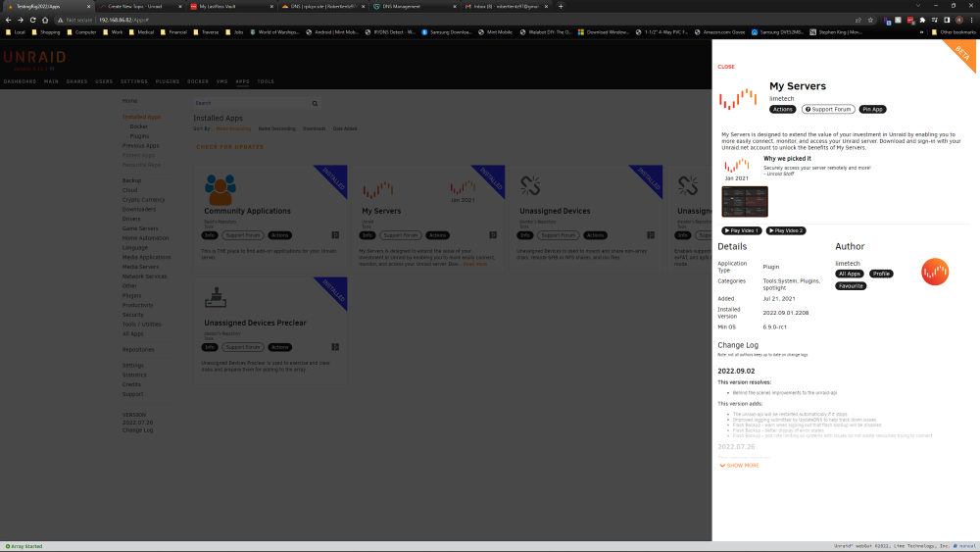The width and height of the screenshot is (980, 552).
Task: Bookmark this page with the star icon
Action: coord(870,20)
